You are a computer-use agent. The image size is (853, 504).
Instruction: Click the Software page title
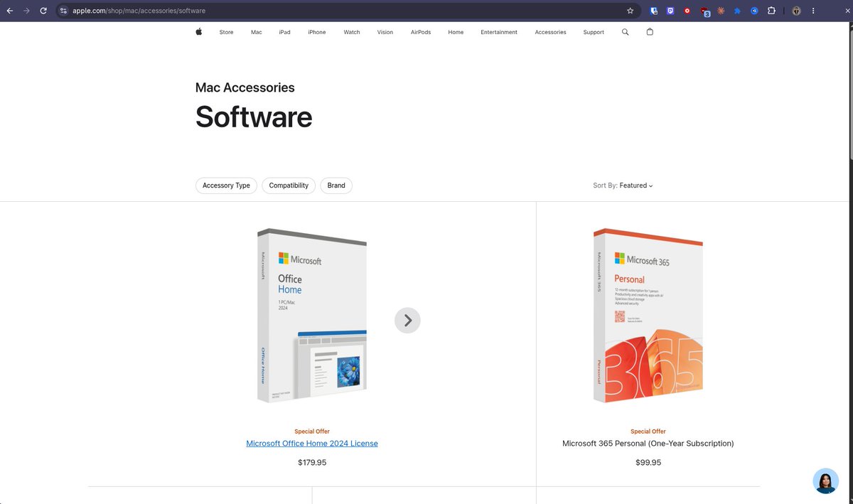click(254, 117)
